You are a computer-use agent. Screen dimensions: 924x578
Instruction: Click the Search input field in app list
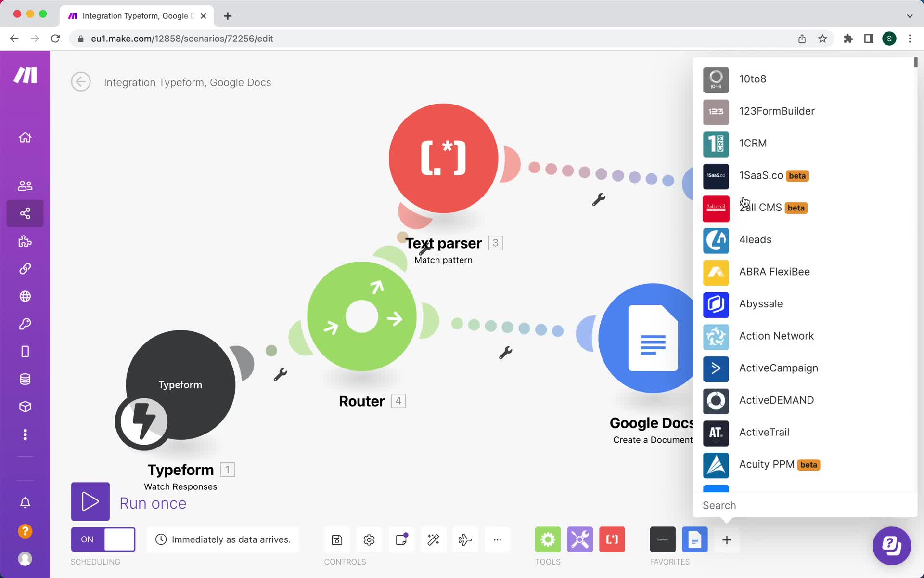[x=804, y=505]
